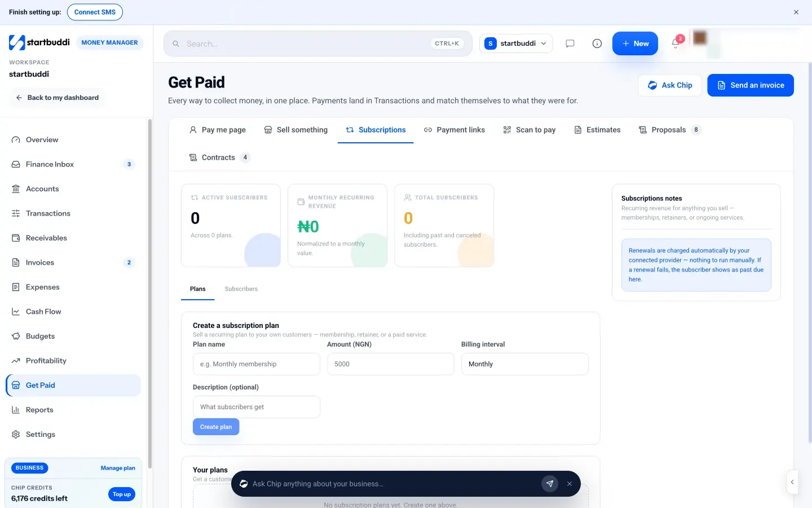The width and height of the screenshot is (812, 508).
Task: Open the user profile avatar
Action: pyautogui.click(x=700, y=38)
